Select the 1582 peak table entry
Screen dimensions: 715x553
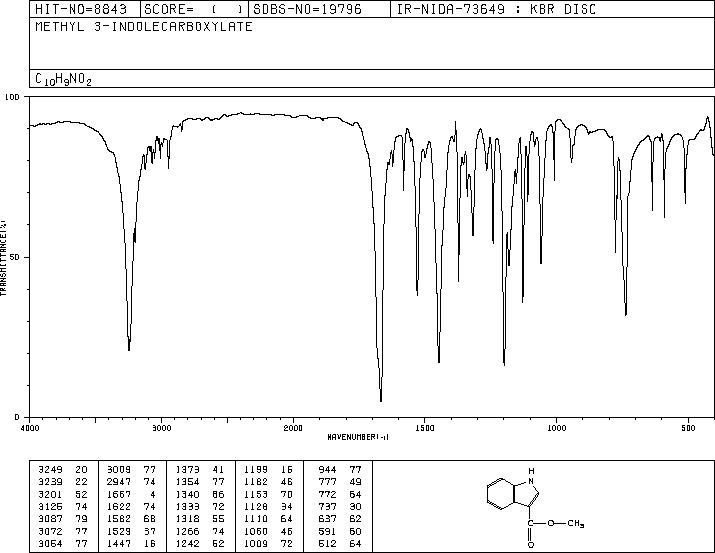(x=132, y=519)
